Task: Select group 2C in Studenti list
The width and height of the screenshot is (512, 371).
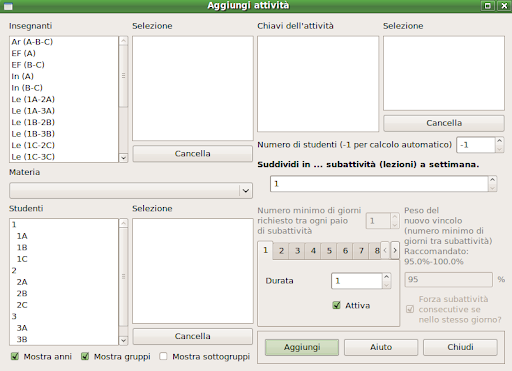Action: click(64, 305)
